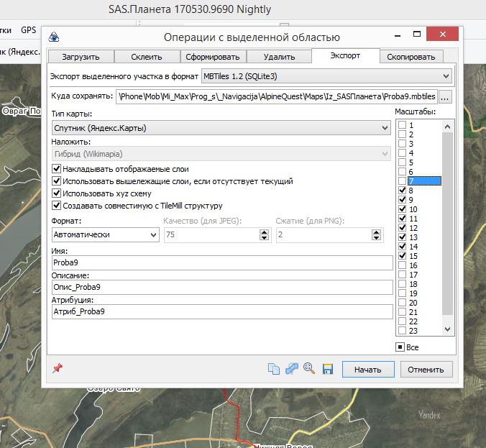The width and height of the screenshot is (486, 448).
Task: Uncheck 'Использовать xyz схему' option
Action: tap(57, 193)
